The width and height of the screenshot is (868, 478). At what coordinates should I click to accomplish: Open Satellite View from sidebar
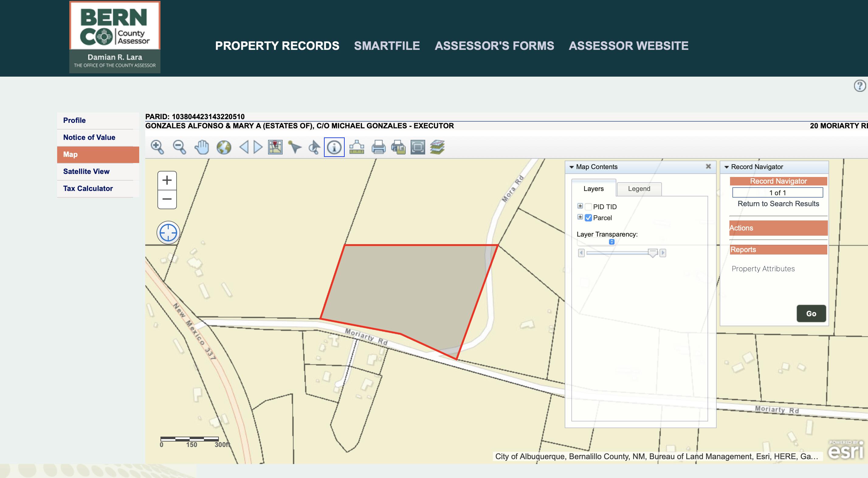pyautogui.click(x=86, y=171)
